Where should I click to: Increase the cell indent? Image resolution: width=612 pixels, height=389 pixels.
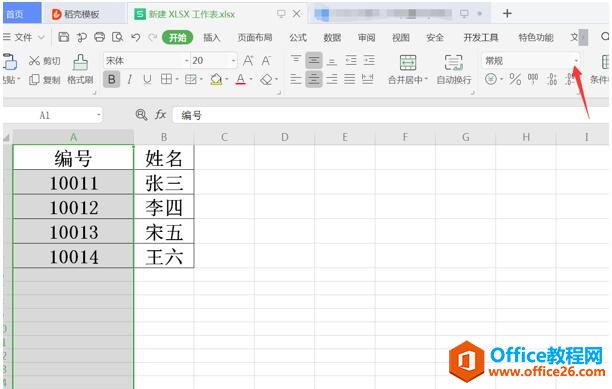369,60
